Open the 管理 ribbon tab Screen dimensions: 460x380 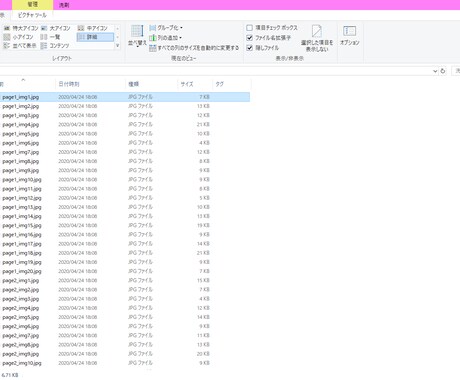(x=32, y=5)
